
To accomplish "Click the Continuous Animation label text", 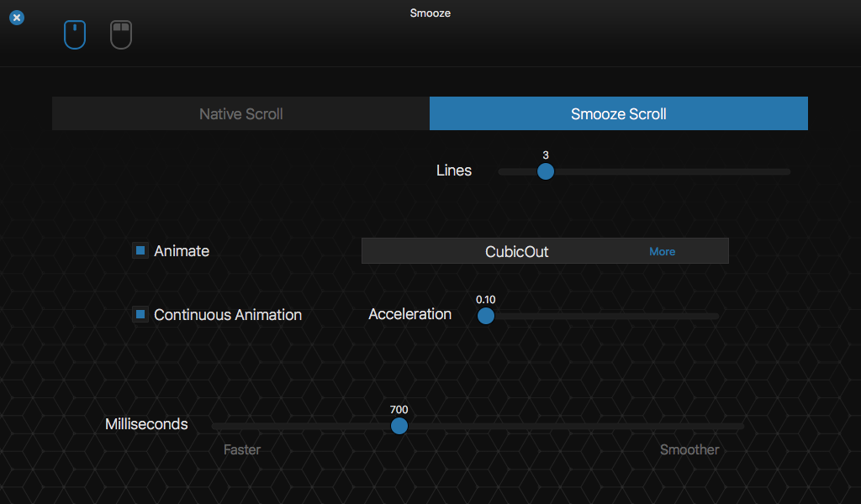I will pyautogui.click(x=228, y=315).
